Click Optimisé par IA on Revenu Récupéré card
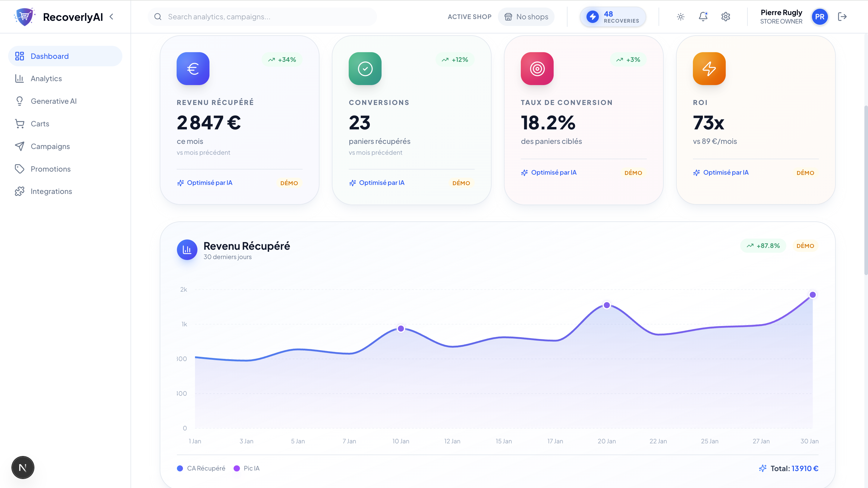This screenshot has height=488, width=868. click(205, 182)
